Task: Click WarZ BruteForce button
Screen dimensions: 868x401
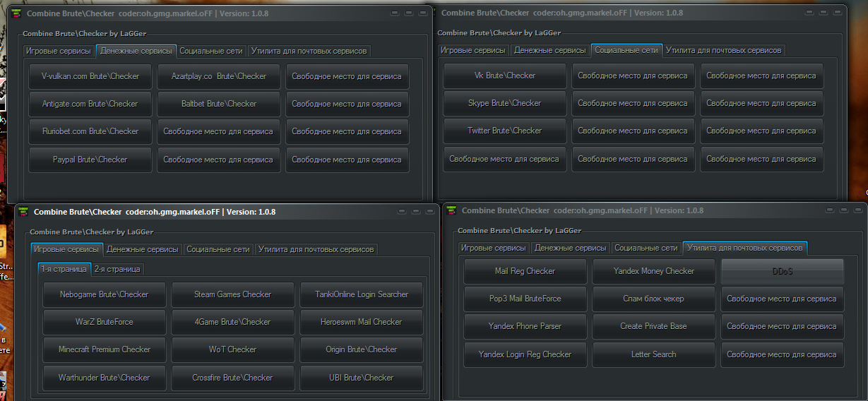Action: click(x=105, y=322)
